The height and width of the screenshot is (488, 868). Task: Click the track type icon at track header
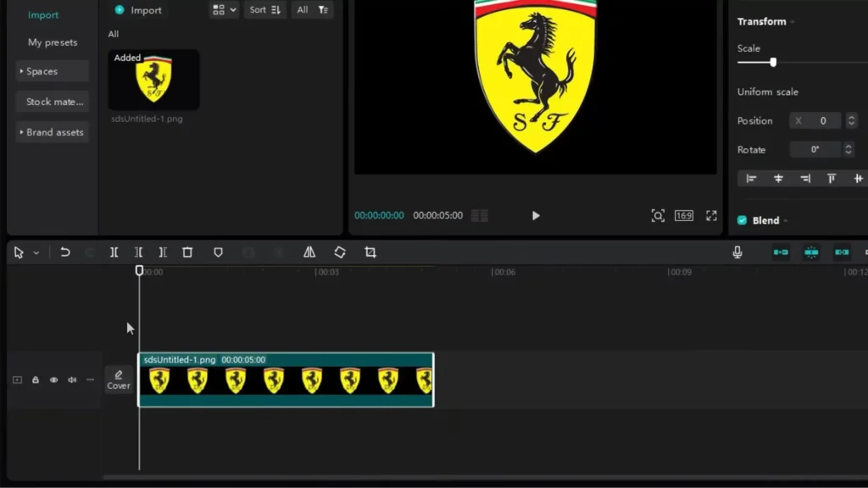point(17,380)
